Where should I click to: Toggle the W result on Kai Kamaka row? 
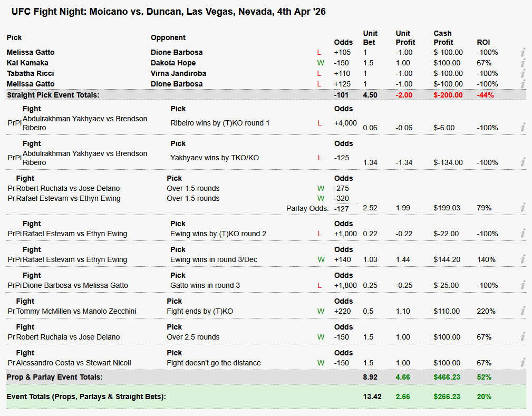click(320, 63)
